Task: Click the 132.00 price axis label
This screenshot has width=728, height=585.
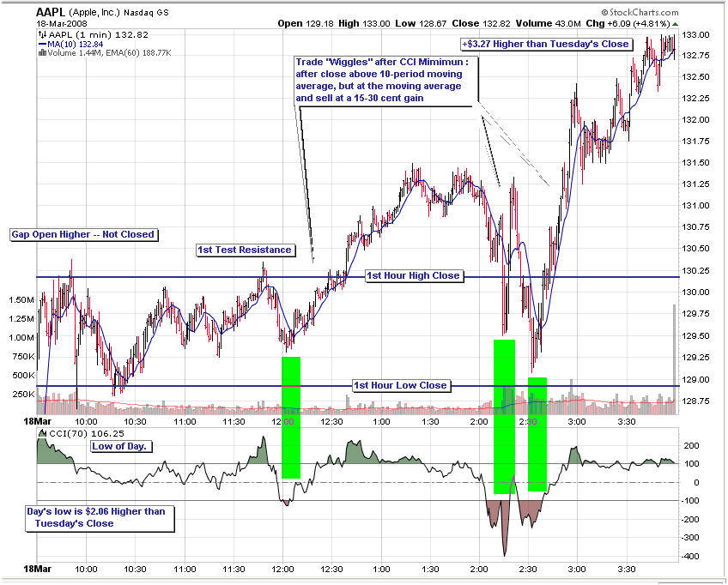Action: 695,120
